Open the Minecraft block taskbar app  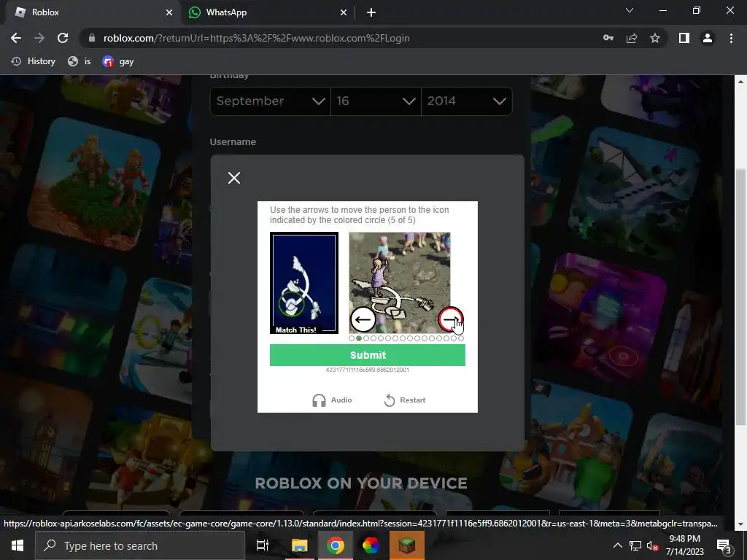407,545
